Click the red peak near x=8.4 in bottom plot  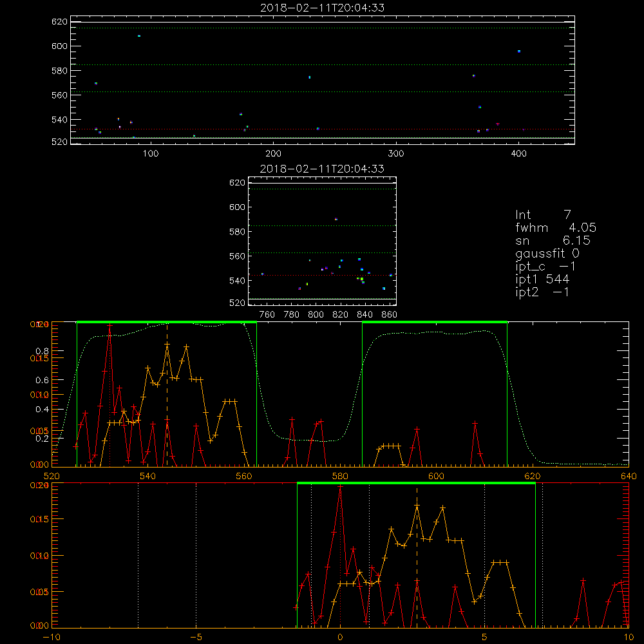coord(583,581)
